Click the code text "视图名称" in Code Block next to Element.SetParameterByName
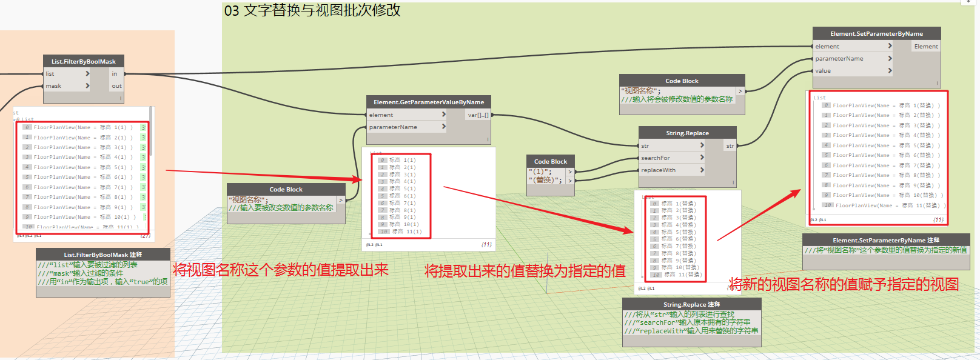Image resolution: width=980 pixels, height=360 pixels. 640,91
